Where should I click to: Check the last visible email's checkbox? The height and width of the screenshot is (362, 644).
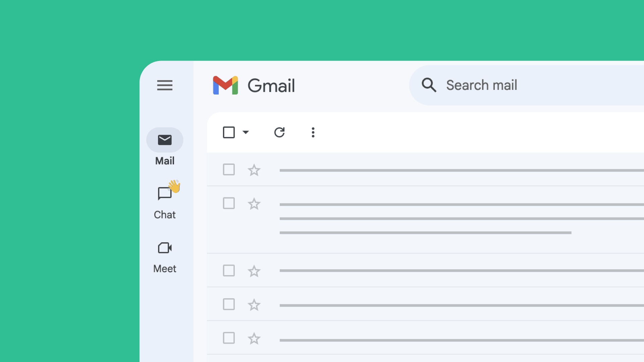(228, 338)
